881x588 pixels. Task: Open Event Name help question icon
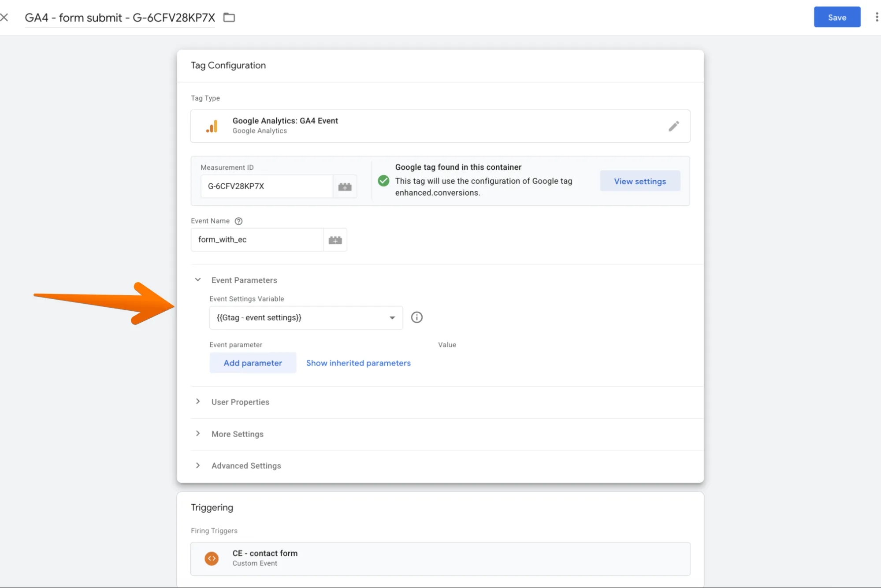[x=238, y=221]
